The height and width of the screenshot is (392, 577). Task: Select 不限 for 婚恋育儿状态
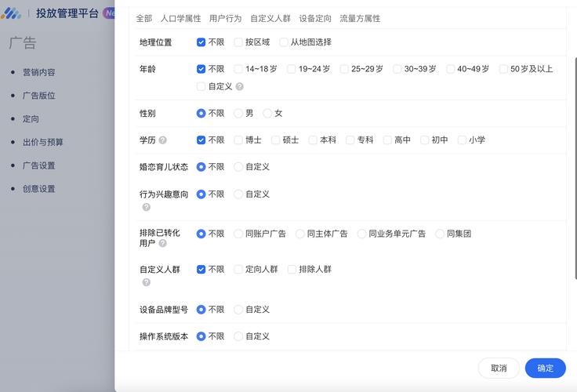point(201,167)
